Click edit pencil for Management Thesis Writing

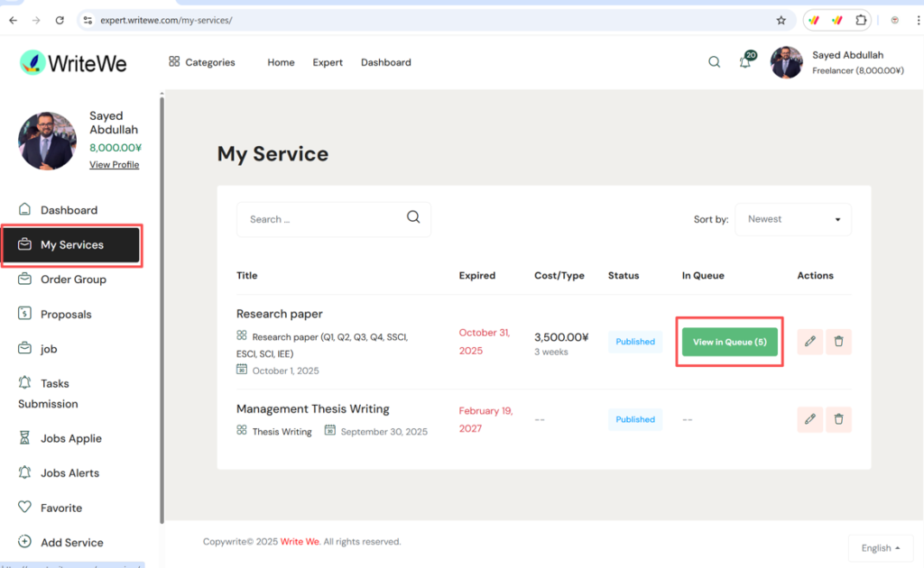[810, 419]
